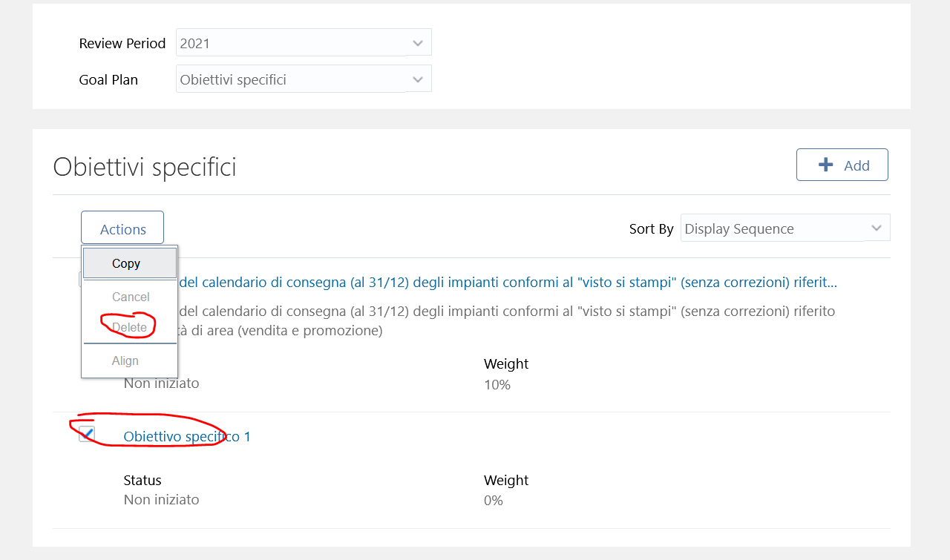Click the 10% weight value

[x=497, y=384]
